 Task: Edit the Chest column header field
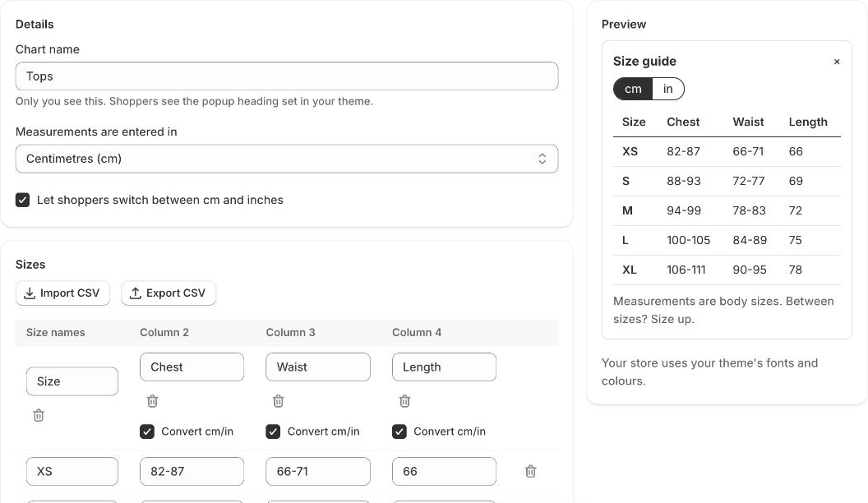coord(192,367)
